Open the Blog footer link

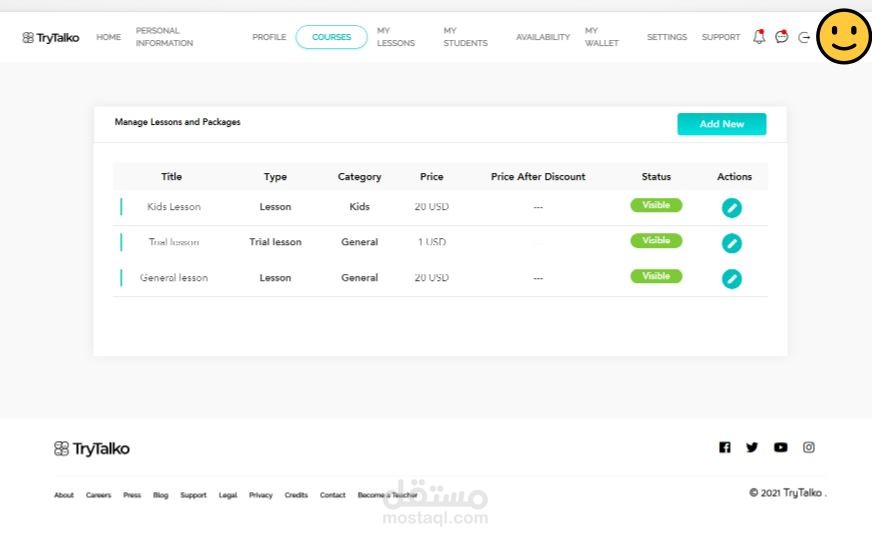tap(161, 495)
